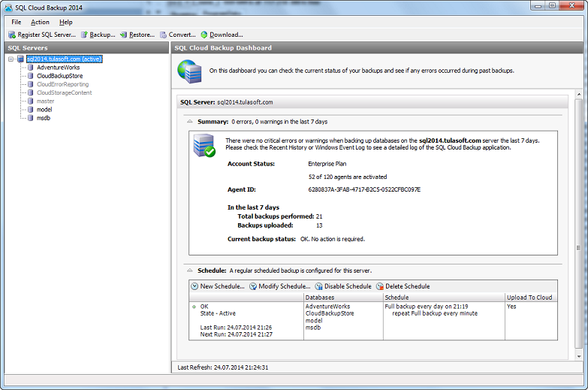Click the Agent ID value 6280837A-3FAB-4717-B2C5-0522CFBC097E
Screen dimensions: 588x390
pyautogui.click(x=364, y=189)
